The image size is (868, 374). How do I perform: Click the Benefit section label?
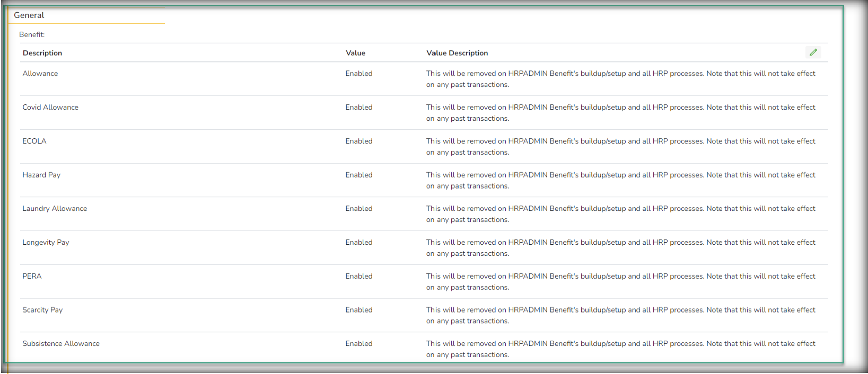(32, 35)
